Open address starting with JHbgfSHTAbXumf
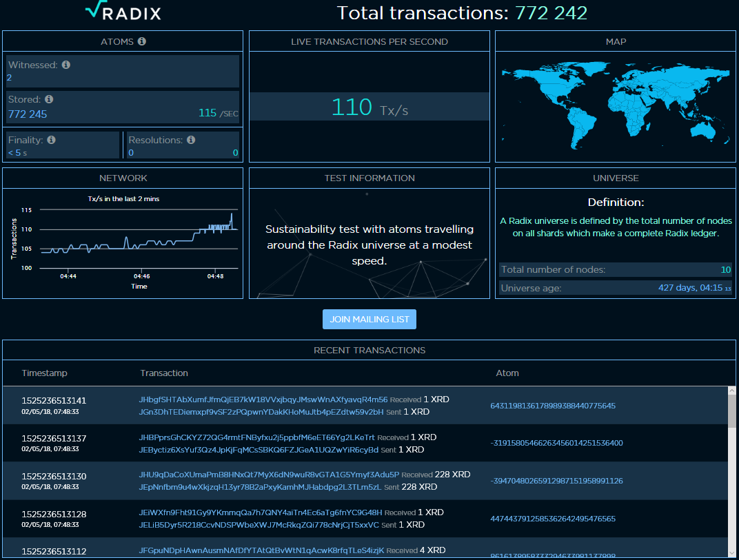 pos(263,400)
